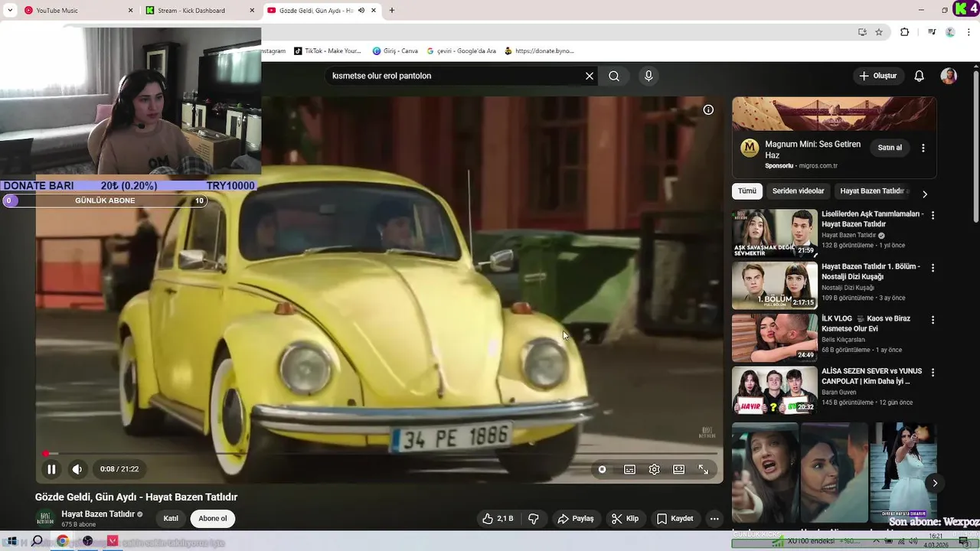This screenshot has height=551, width=980.
Task: Open Chrome's three-dot menu
Action: point(969,32)
